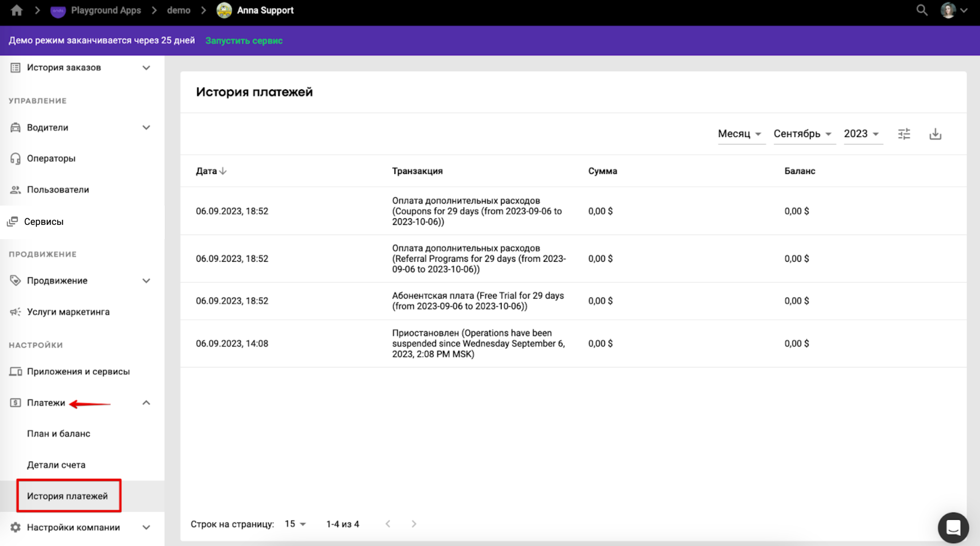Viewport: 980px width, 546px height.
Task: Expand the Водители sidebar section
Action: coord(146,127)
